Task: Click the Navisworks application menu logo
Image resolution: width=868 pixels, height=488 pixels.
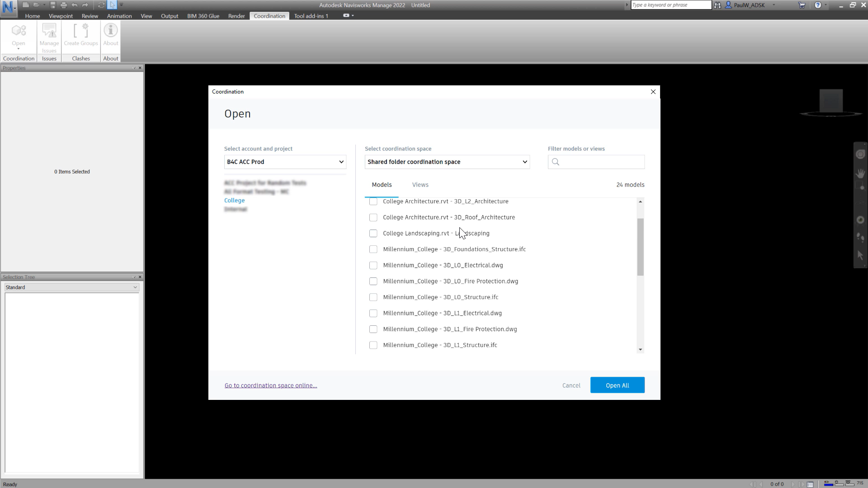Action: (x=8, y=8)
